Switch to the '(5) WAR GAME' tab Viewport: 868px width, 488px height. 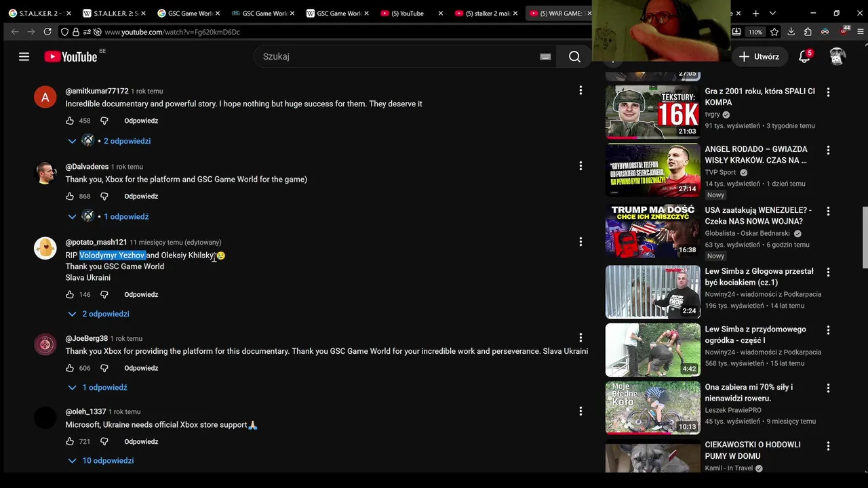(x=559, y=13)
